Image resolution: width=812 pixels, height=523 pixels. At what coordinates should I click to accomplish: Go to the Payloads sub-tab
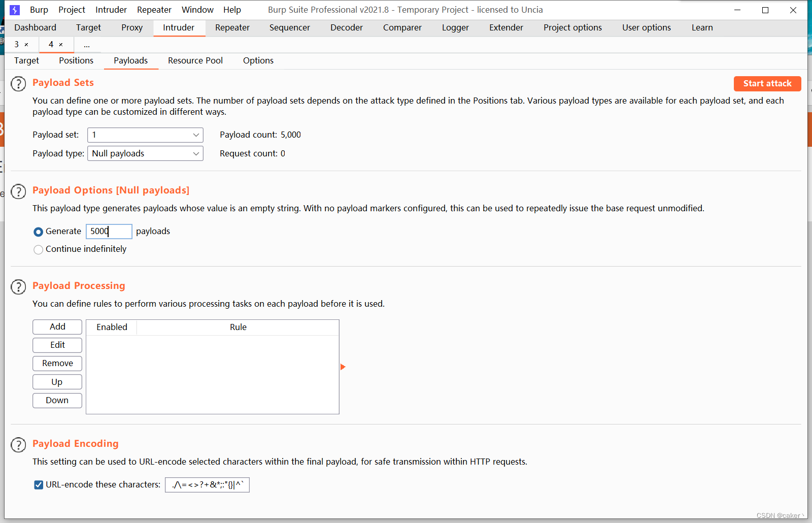[131, 60]
